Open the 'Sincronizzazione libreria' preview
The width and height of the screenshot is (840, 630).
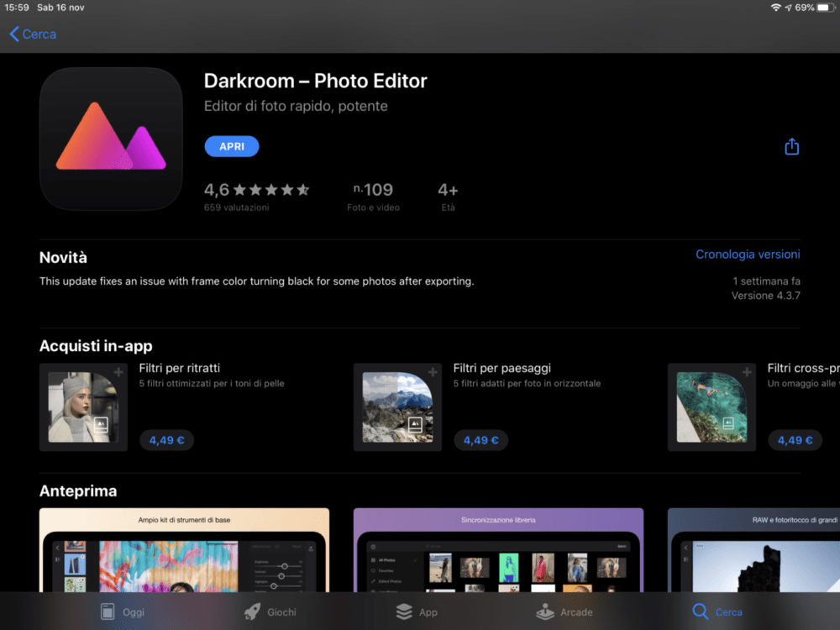[x=498, y=550]
